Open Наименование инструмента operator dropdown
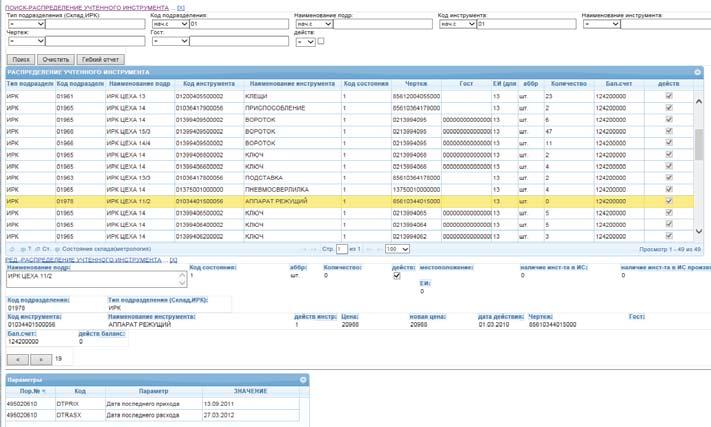711x427 pixels. (x=602, y=24)
